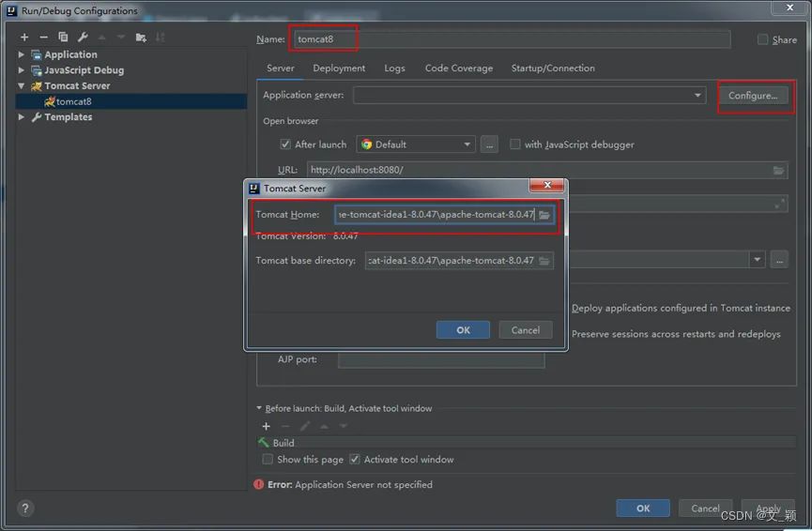Switch to the Deployment tab
This screenshot has height=531, width=812.
coord(339,68)
